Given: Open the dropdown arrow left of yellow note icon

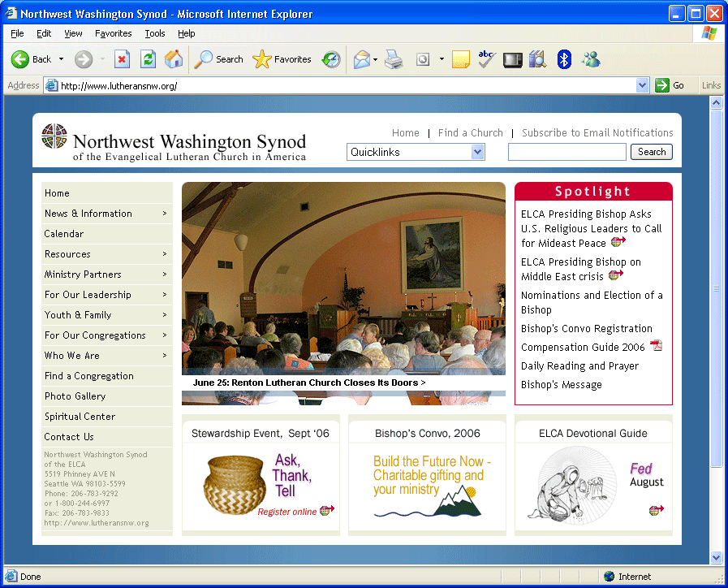Looking at the screenshot, I should coord(442,59).
